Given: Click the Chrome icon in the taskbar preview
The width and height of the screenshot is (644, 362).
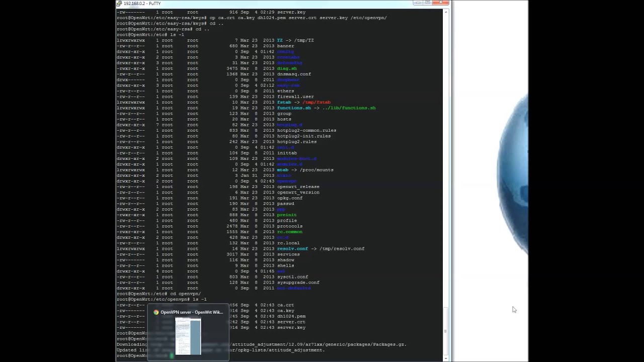Looking at the screenshot, I should coord(156,312).
